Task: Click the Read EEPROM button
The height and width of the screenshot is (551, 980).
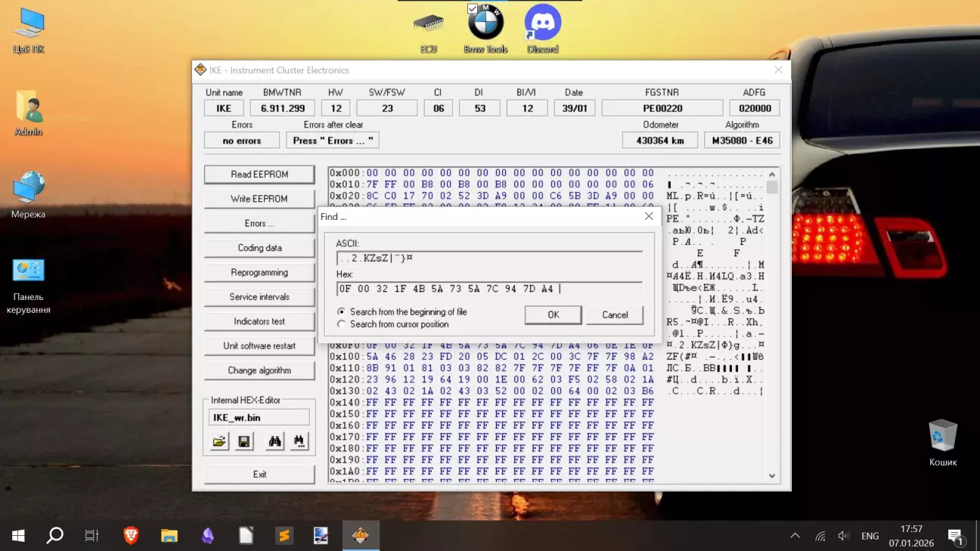Action: click(x=259, y=175)
